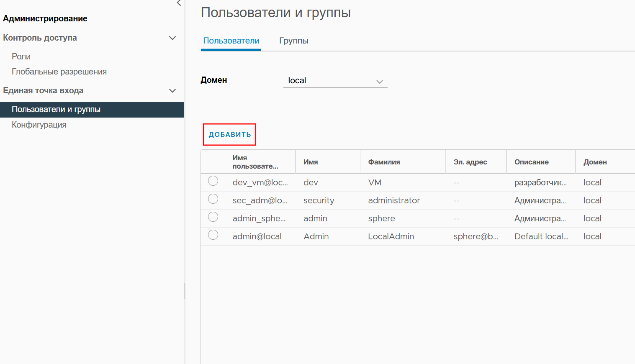Grab the sidebar splitter handle

click(x=185, y=291)
